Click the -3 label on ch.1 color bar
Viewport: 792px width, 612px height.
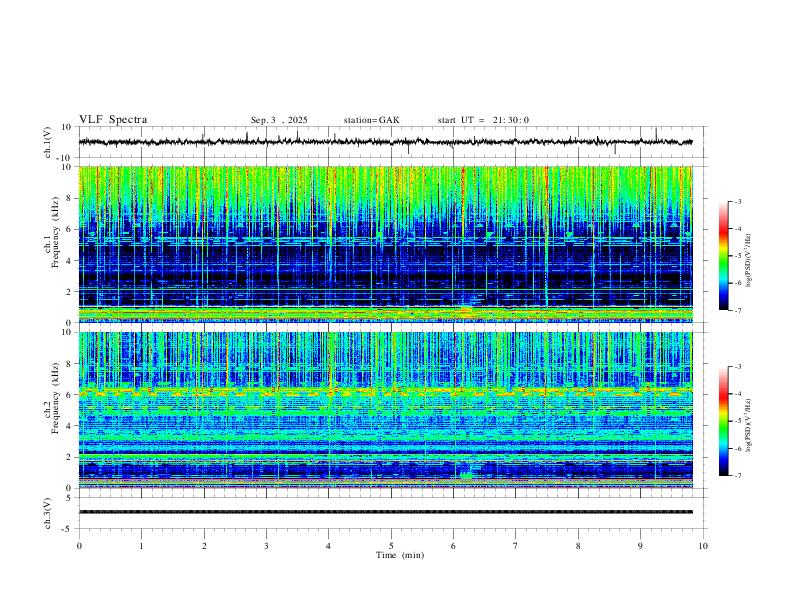pyautogui.click(x=738, y=201)
